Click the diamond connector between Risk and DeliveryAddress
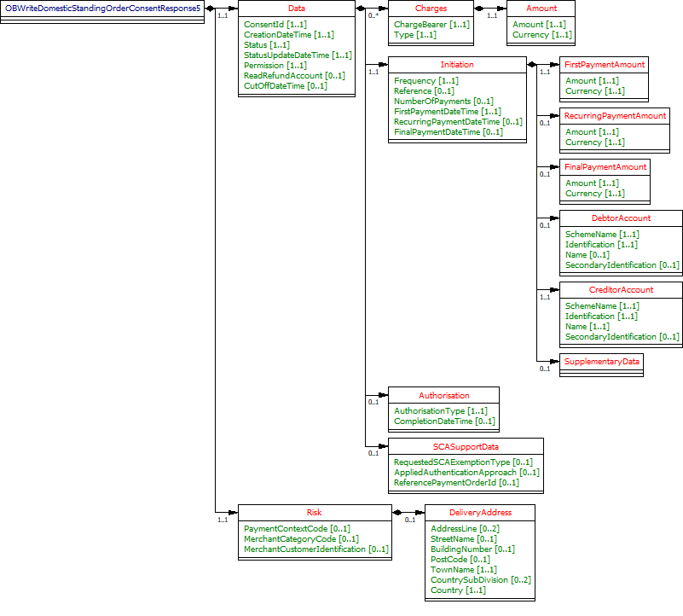The image size is (683, 616). (x=396, y=513)
